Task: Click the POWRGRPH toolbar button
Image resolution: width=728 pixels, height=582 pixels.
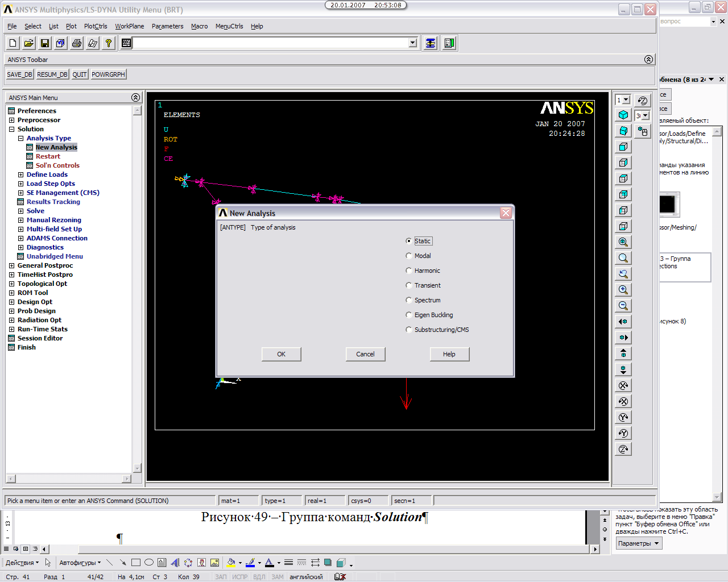Action: click(x=108, y=74)
